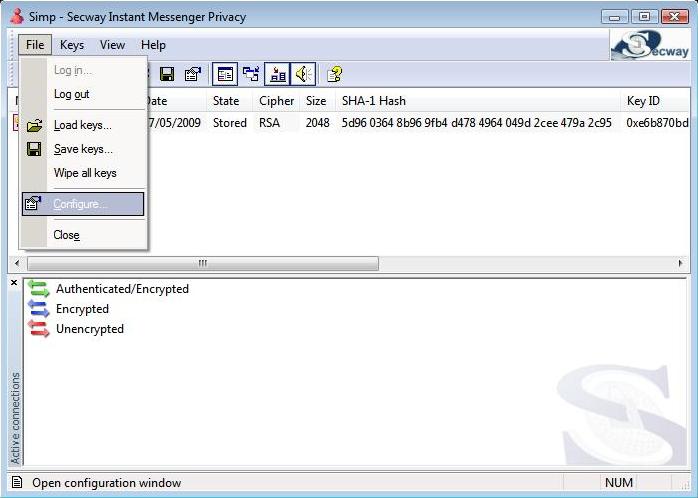Click the icon beside the Configure menu item
This screenshot has height=498, width=698.
(x=33, y=203)
